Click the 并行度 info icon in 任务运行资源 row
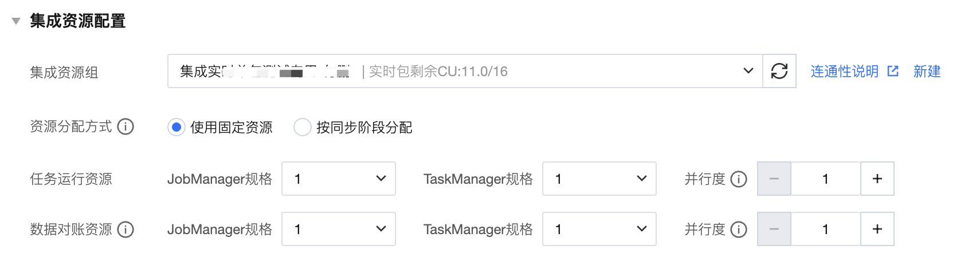 739,179
